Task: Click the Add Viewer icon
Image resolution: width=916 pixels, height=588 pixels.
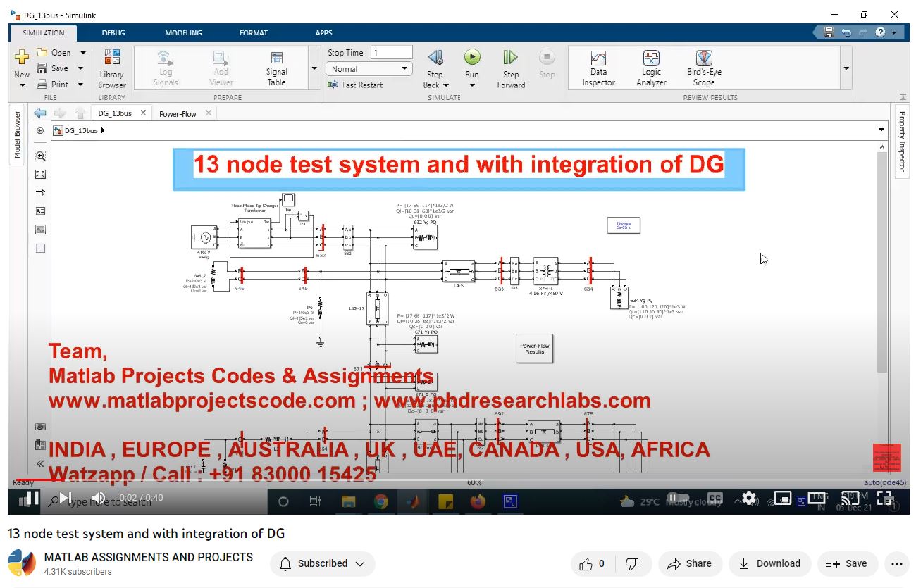Action: (x=221, y=58)
